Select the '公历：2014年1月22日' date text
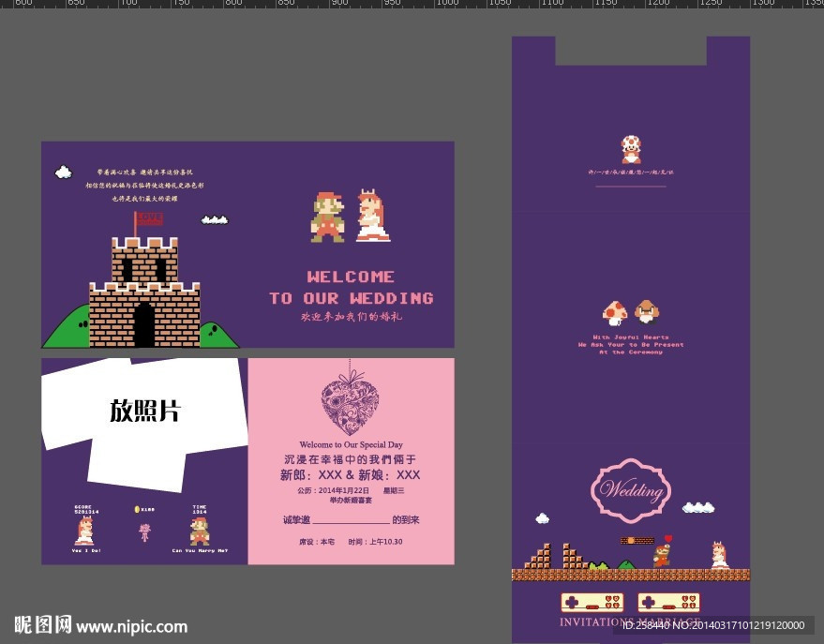This screenshot has width=824, height=644. point(333,490)
